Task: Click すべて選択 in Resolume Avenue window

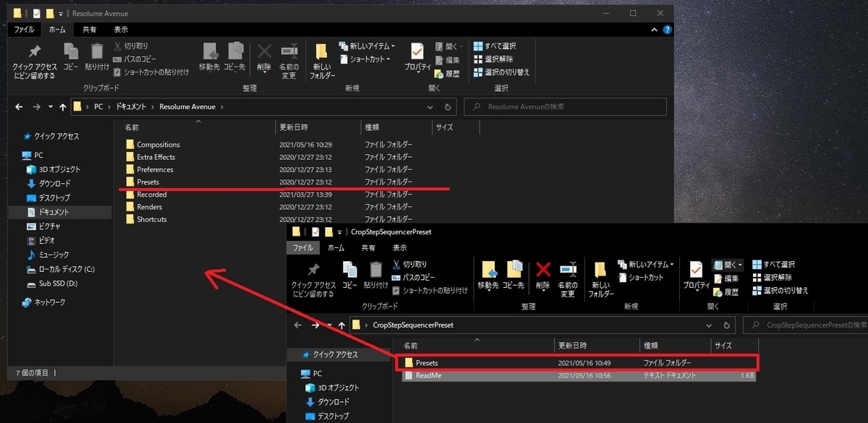Action: [x=495, y=46]
